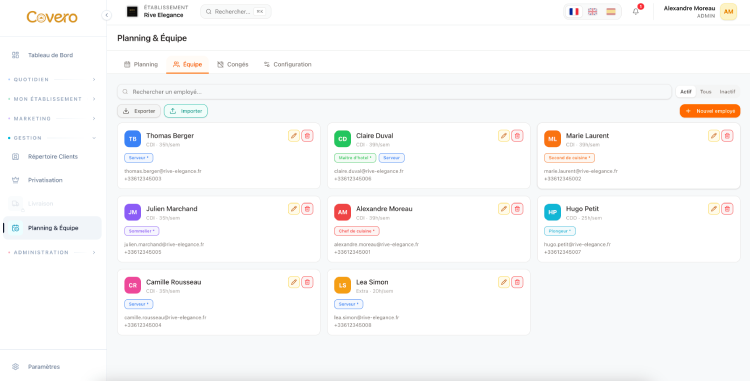Switch language to Spanish flag
Viewport: 750px width, 381px height.
[x=611, y=11]
